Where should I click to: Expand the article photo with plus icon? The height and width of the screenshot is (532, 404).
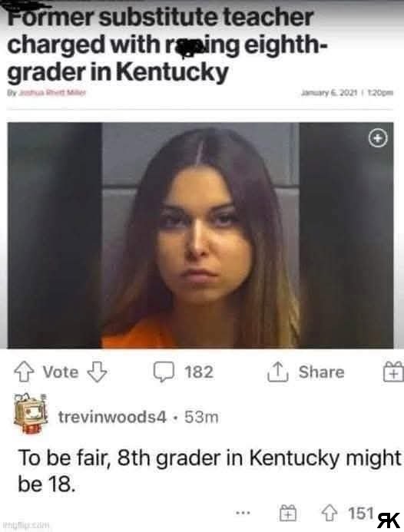(378, 137)
